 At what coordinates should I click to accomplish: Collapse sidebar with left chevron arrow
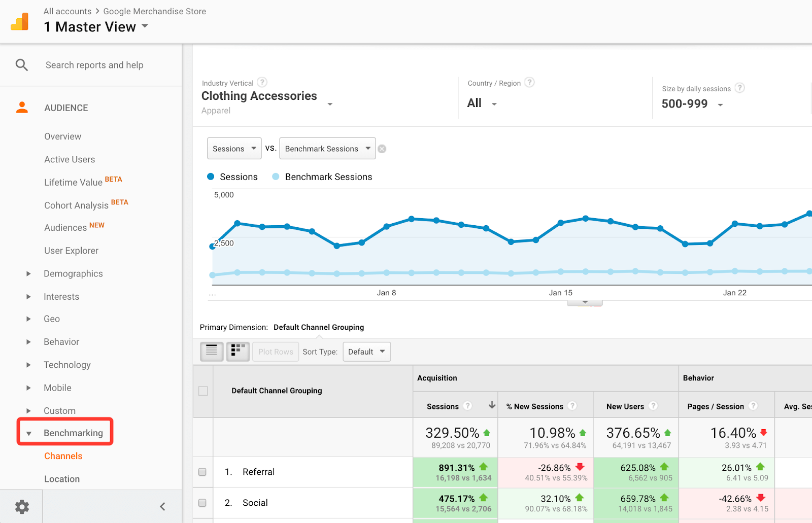[162, 506]
